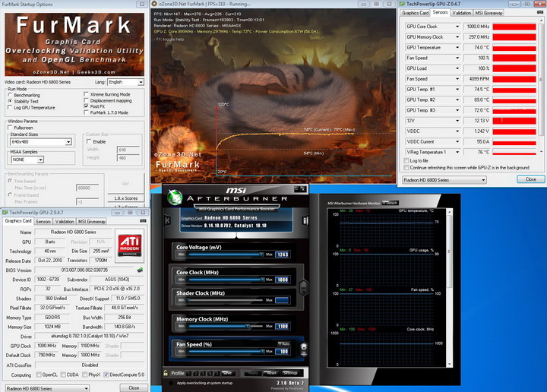Screen dimensions: 547x392
Task: Select Afterburner profile slot 1
Action: (189, 373)
